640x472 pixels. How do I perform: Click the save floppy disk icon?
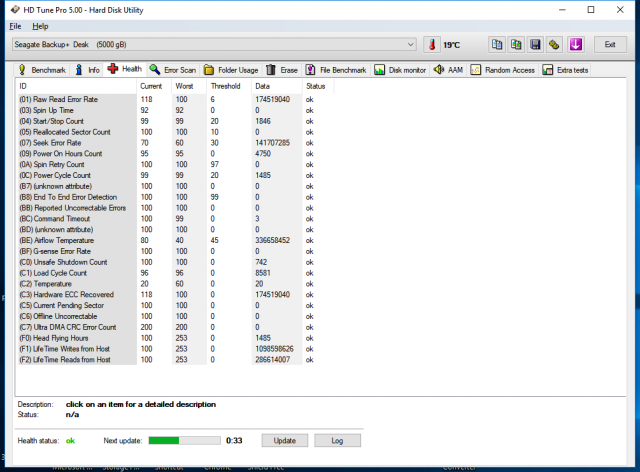click(x=536, y=45)
